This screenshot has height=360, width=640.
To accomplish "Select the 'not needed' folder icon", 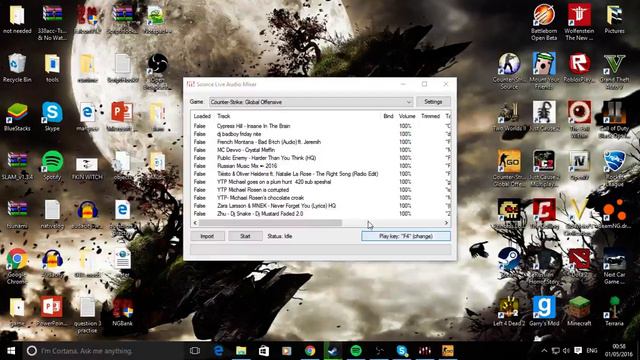I will (x=17, y=20).
